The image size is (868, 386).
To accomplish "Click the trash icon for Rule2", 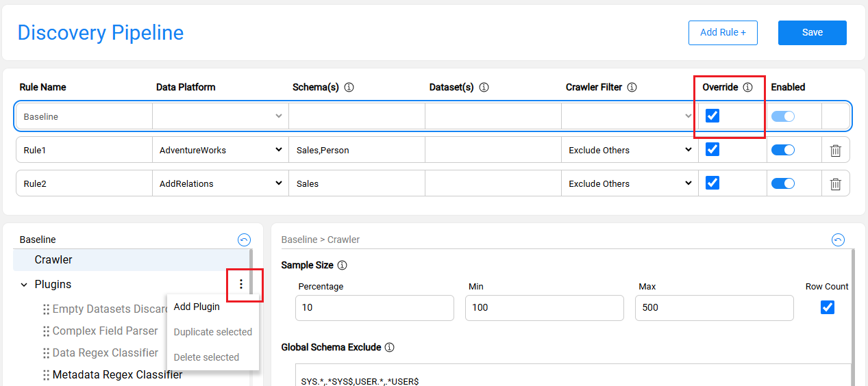I will coord(835,183).
